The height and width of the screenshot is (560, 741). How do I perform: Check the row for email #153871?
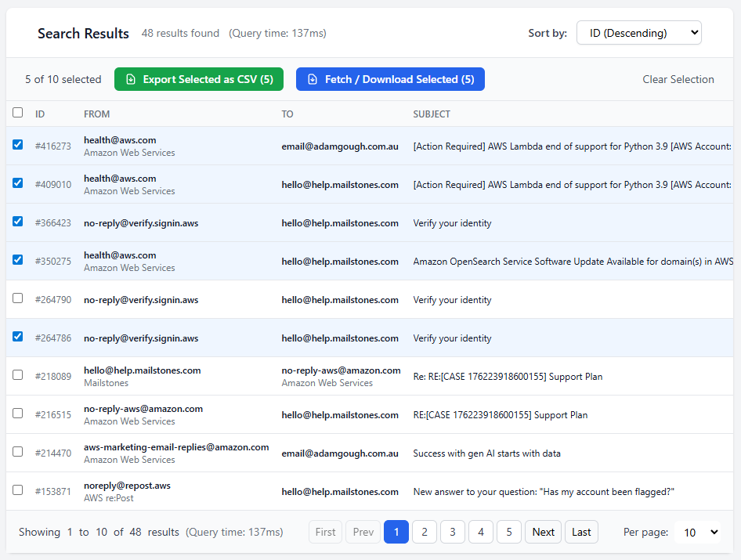pyautogui.click(x=17, y=490)
